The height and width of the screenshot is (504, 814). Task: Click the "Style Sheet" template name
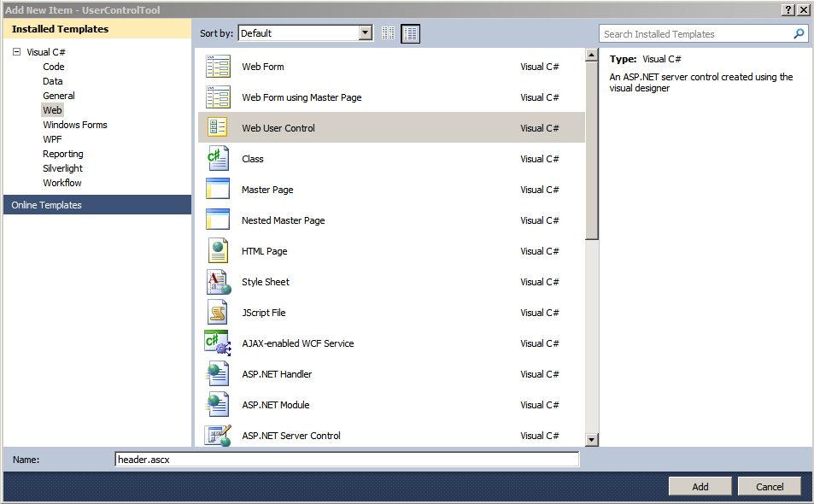click(266, 282)
